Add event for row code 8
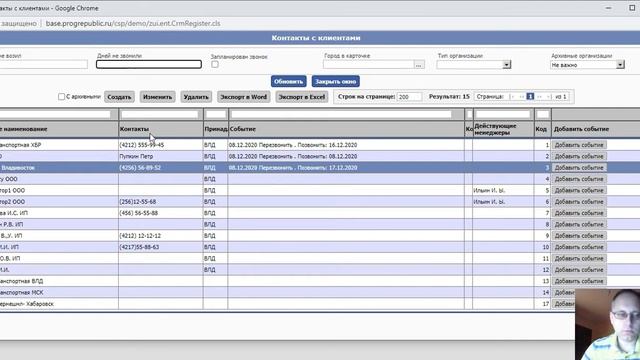This screenshot has width=640, height=360. (x=579, y=224)
